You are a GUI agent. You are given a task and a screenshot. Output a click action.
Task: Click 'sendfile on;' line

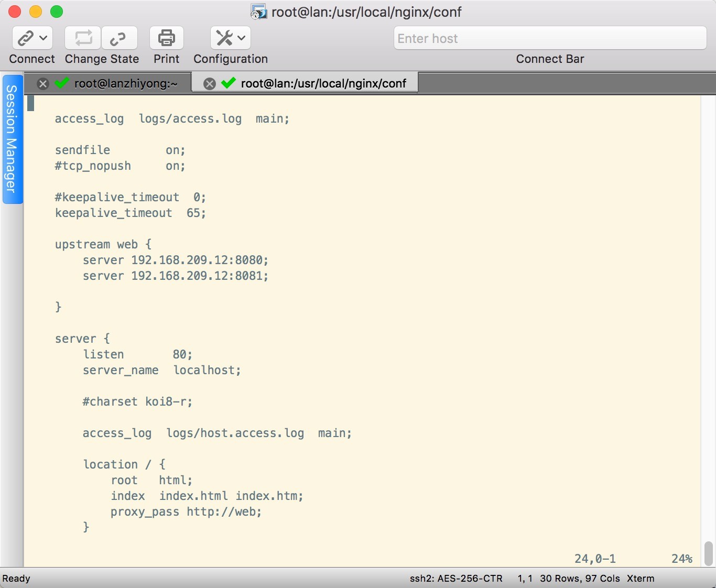coord(120,150)
